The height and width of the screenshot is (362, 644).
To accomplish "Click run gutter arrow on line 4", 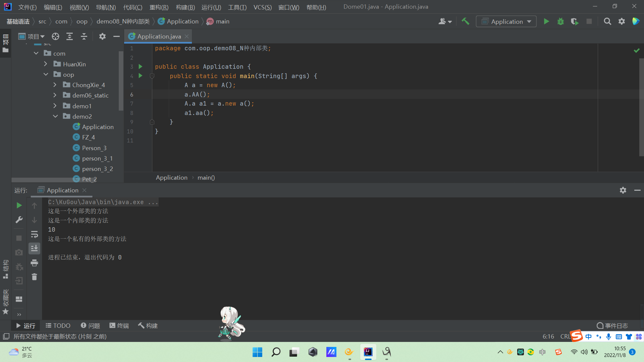I will pos(141,76).
